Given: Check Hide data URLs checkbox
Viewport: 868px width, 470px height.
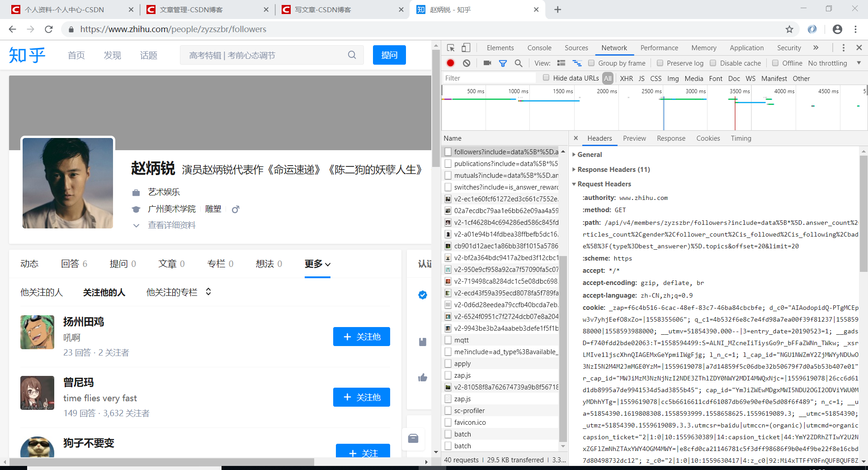Looking at the screenshot, I should (546, 78).
